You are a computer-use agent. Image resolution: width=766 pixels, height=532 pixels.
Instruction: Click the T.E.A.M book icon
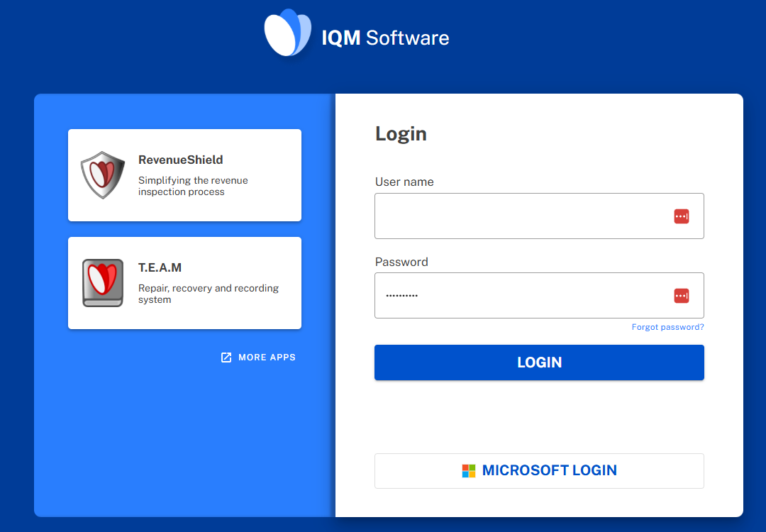[103, 282]
